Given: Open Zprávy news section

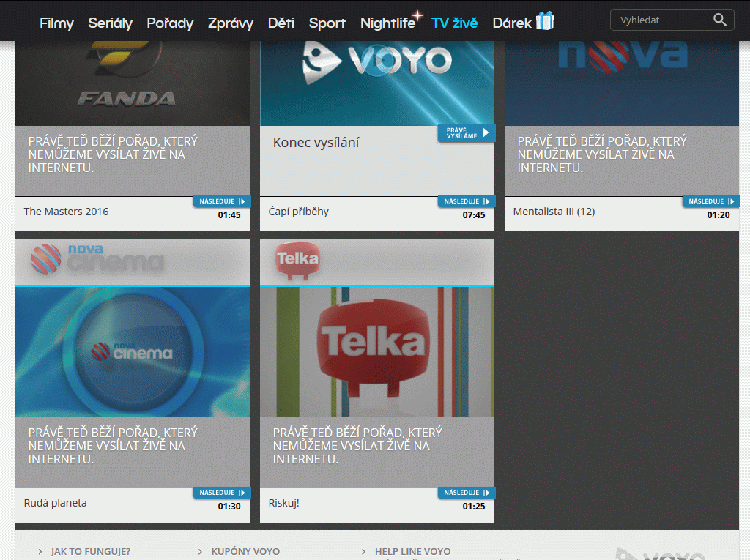Looking at the screenshot, I should [x=231, y=23].
